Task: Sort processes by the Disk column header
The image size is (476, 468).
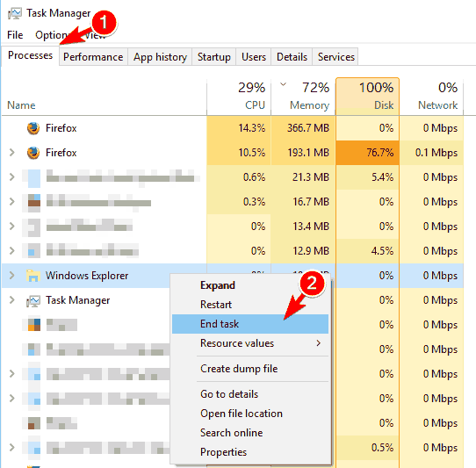Action: pos(367,97)
